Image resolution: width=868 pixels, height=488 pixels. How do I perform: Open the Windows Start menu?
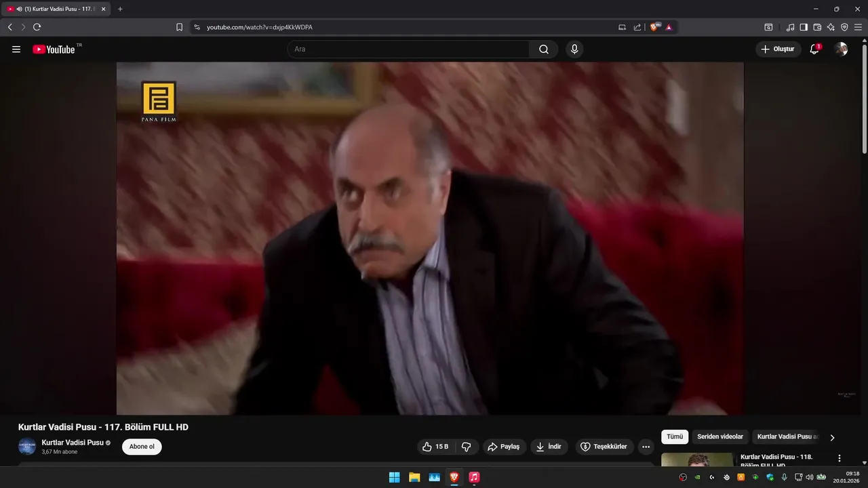pos(394,477)
